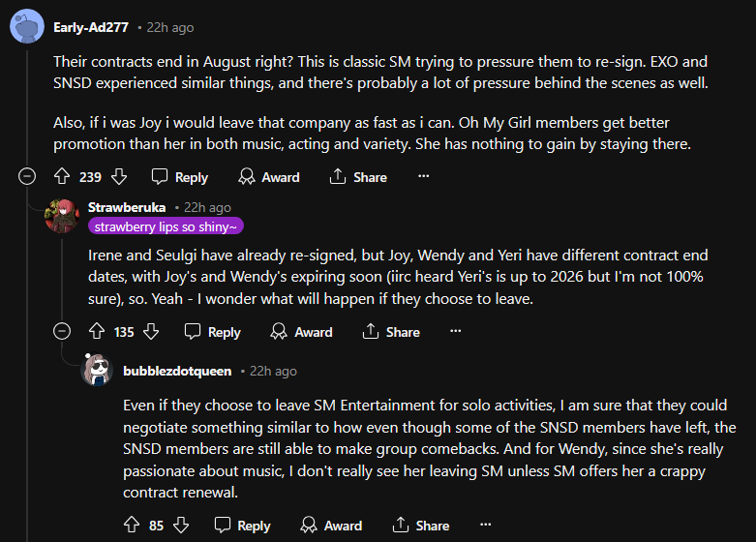
Task: Upvote bubblezdotqueen's comment
Action: [x=132, y=526]
